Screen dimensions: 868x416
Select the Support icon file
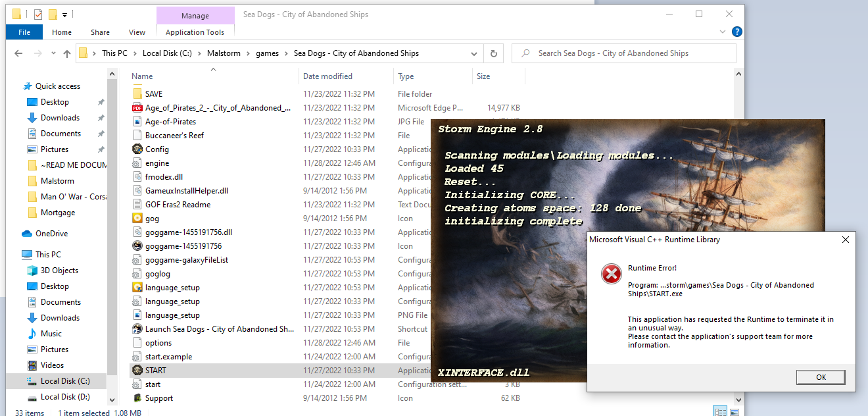(137, 398)
